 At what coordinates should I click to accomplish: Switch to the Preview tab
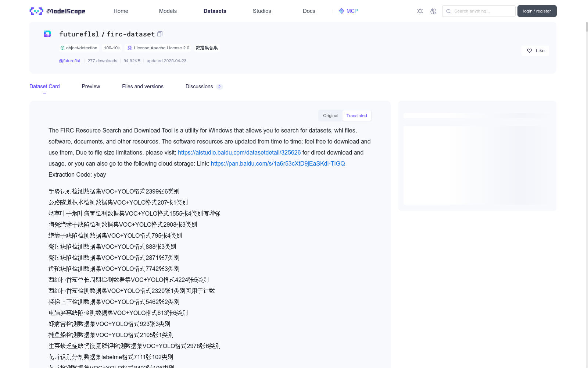pyautogui.click(x=91, y=86)
